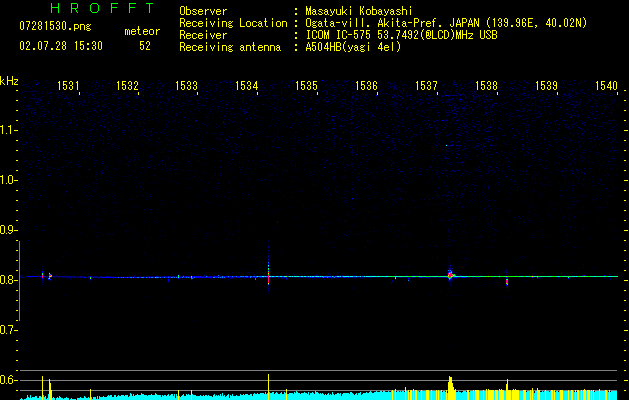
Task: Click the strong meteor echo after 1537
Action: 450,275
